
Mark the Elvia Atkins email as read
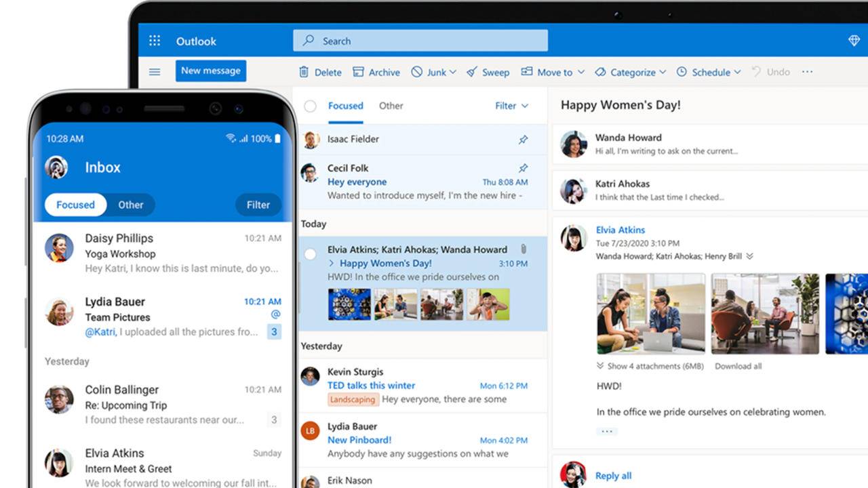[x=310, y=254]
